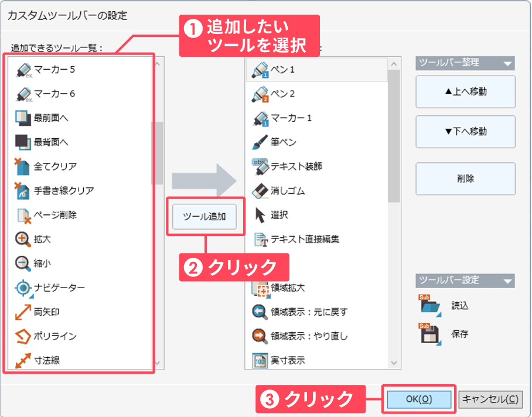Select the テキスト直接編集 text label
This screenshot has height=417, width=532.
click(x=305, y=240)
